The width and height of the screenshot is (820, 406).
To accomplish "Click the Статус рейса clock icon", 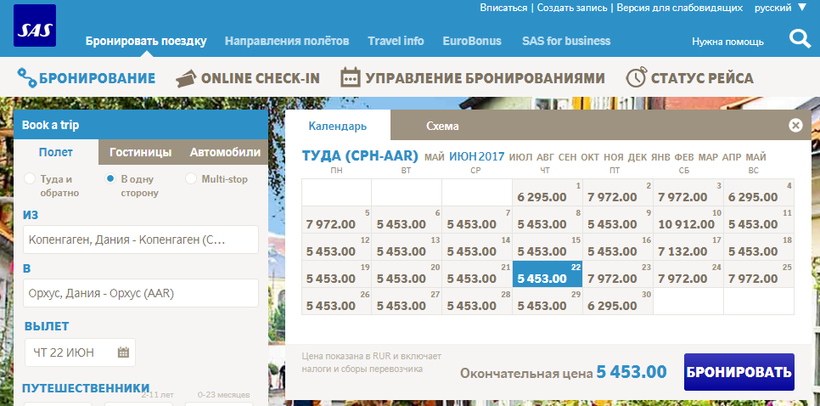I will (x=636, y=78).
